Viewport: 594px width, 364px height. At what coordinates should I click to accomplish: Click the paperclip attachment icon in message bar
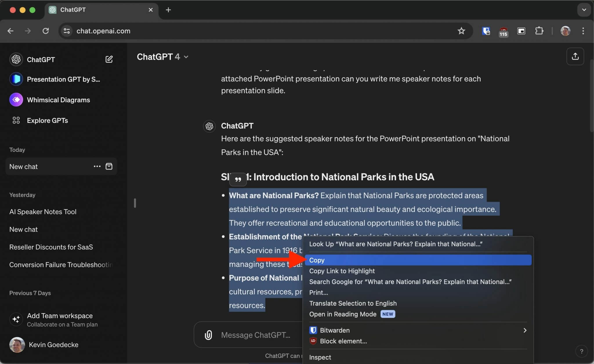tap(208, 335)
